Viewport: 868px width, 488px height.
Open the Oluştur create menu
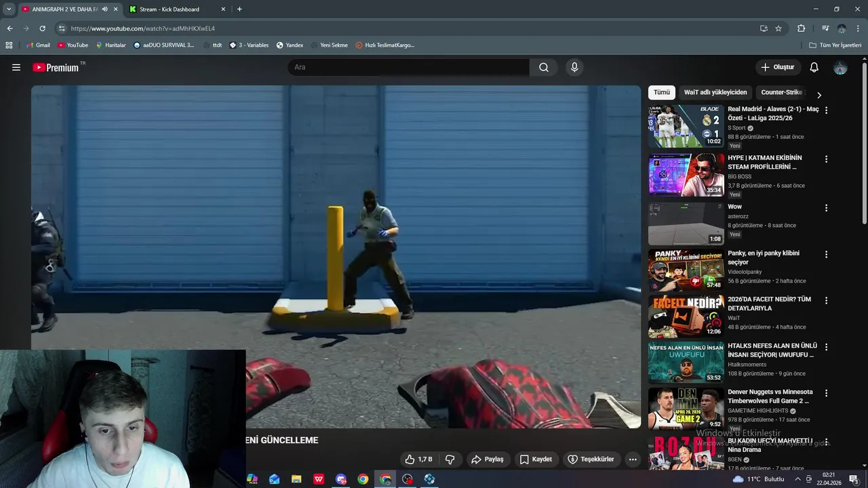click(778, 67)
